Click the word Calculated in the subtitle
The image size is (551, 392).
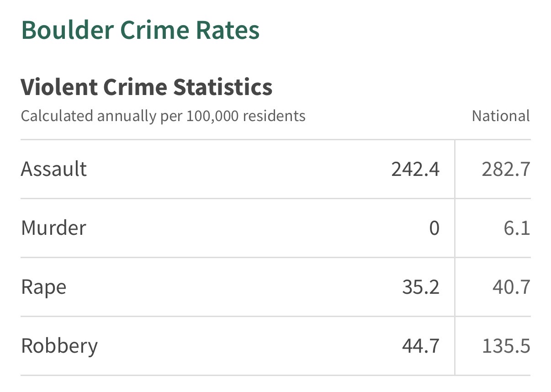[x=57, y=116]
